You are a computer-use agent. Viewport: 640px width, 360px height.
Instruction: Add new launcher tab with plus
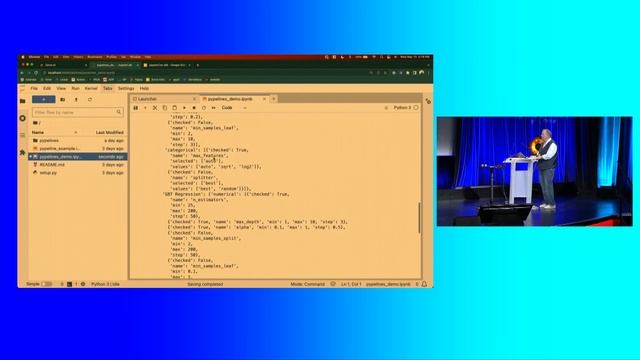[273, 99]
